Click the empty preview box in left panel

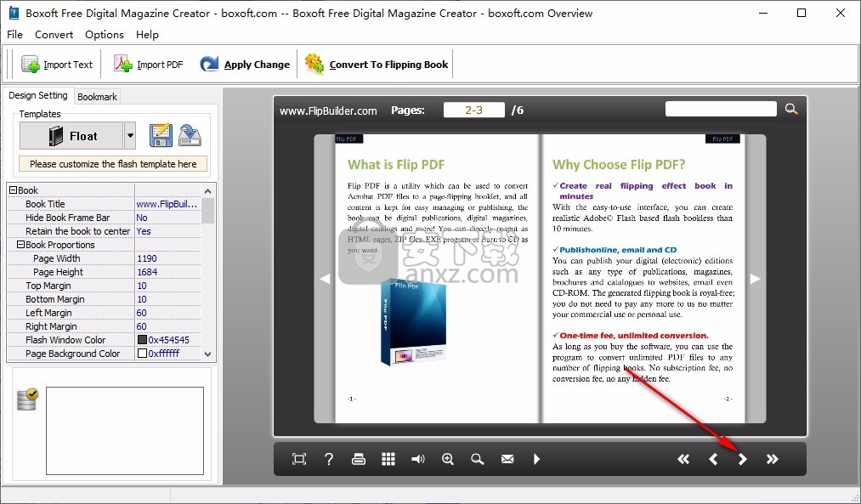pyautogui.click(x=125, y=430)
